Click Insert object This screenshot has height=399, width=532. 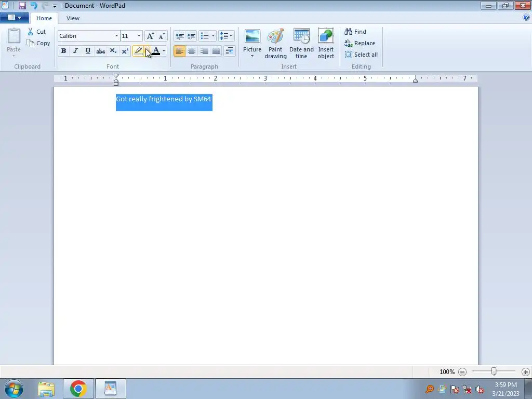(326, 44)
